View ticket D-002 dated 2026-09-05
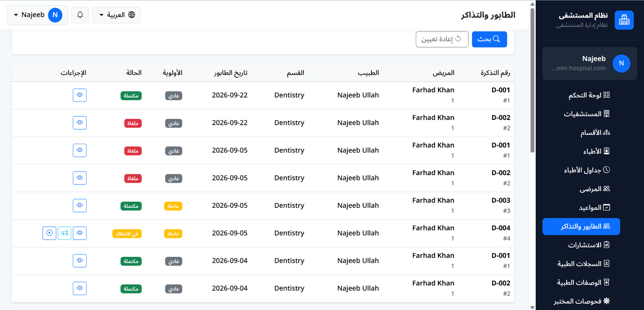 (80, 178)
